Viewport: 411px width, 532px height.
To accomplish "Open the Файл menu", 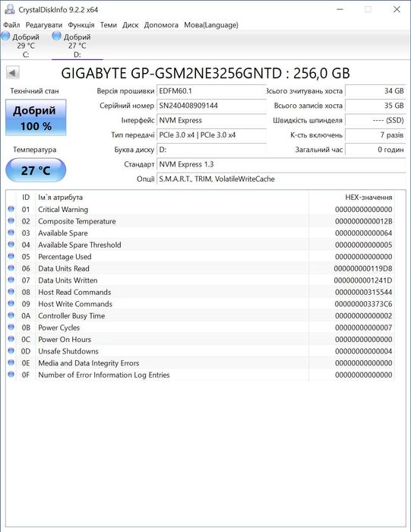I will pos(11,25).
